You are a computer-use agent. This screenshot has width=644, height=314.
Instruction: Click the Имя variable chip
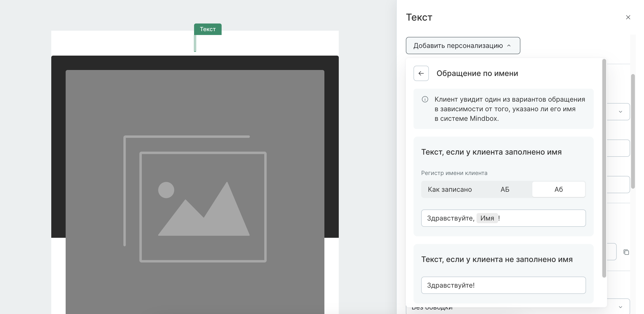487,218
